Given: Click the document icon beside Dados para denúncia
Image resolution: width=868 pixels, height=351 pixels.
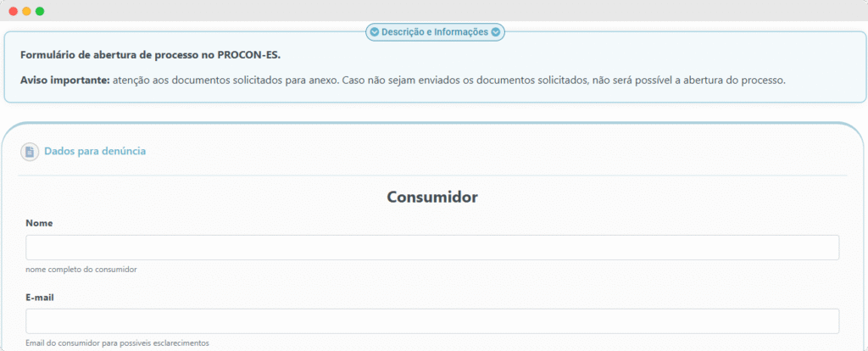Looking at the screenshot, I should click(x=30, y=152).
